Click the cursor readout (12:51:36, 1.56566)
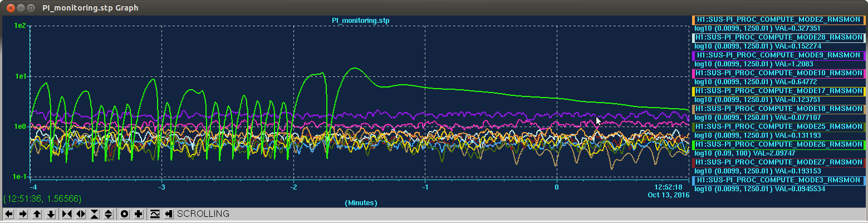Image resolution: width=868 pixels, height=223 pixels. pos(42,198)
